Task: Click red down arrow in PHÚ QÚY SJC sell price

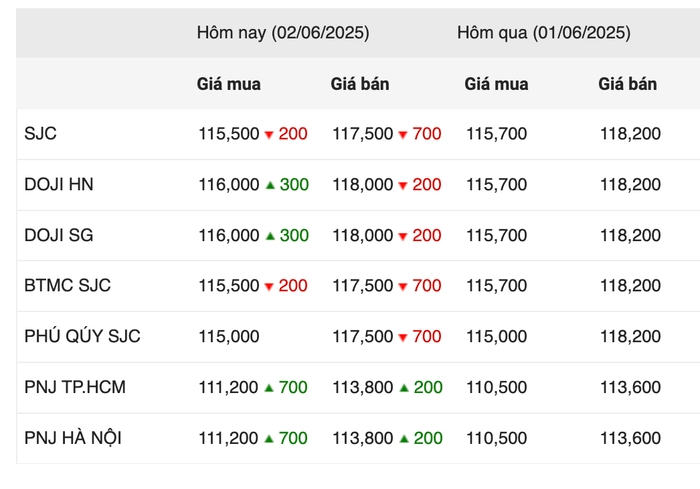Action: [403, 337]
